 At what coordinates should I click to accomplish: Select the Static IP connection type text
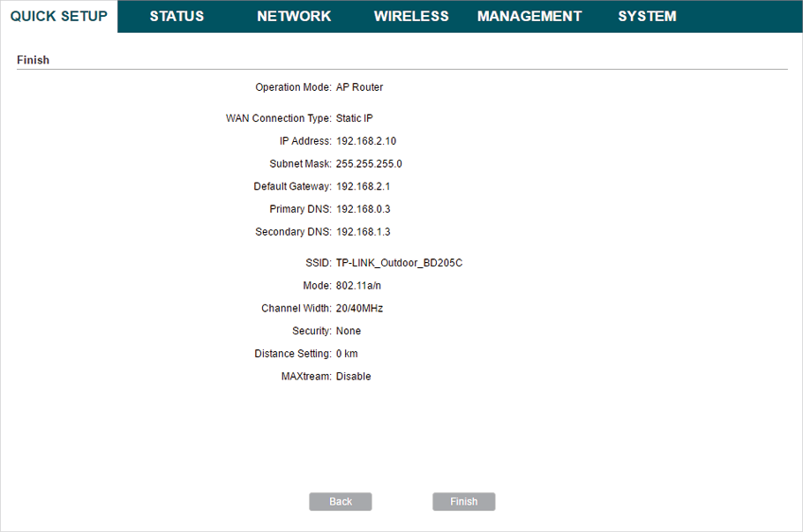pos(356,118)
